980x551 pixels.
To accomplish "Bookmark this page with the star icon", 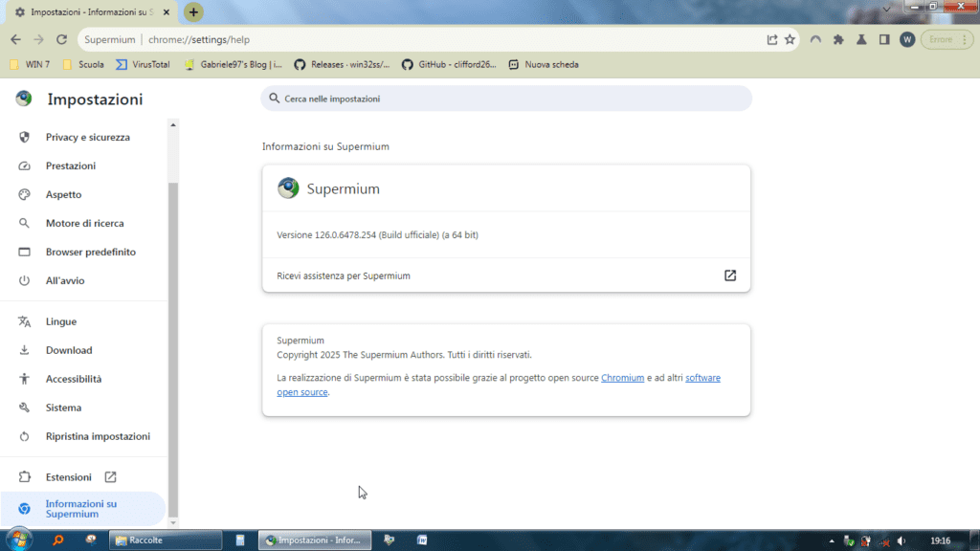I will (790, 39).
